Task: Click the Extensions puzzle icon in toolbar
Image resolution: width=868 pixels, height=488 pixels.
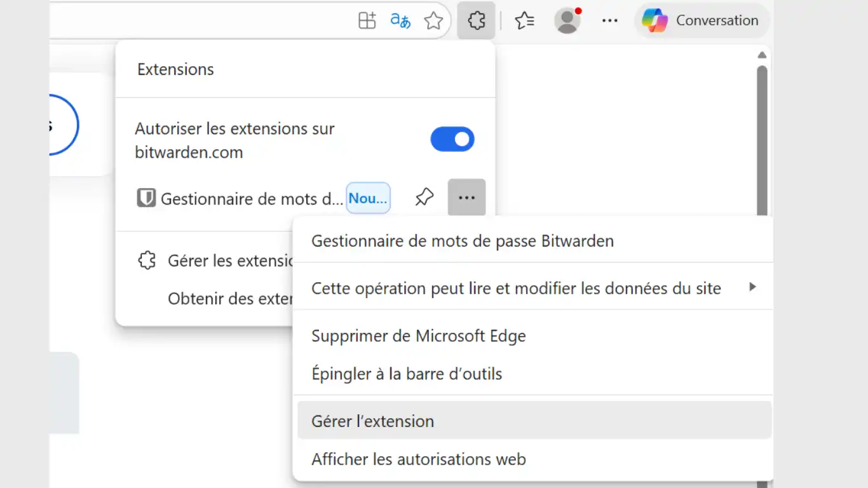Action: coord(476,21)
